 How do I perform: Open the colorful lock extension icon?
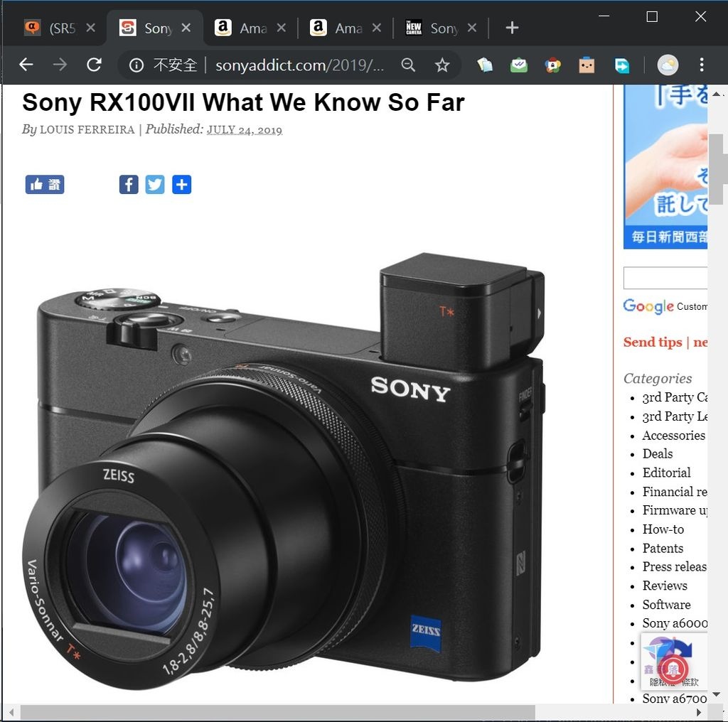552,65
